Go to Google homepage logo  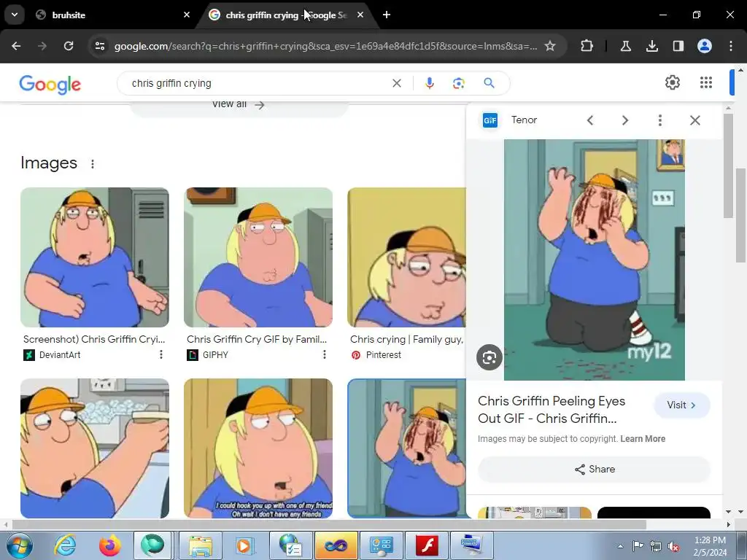50,85
